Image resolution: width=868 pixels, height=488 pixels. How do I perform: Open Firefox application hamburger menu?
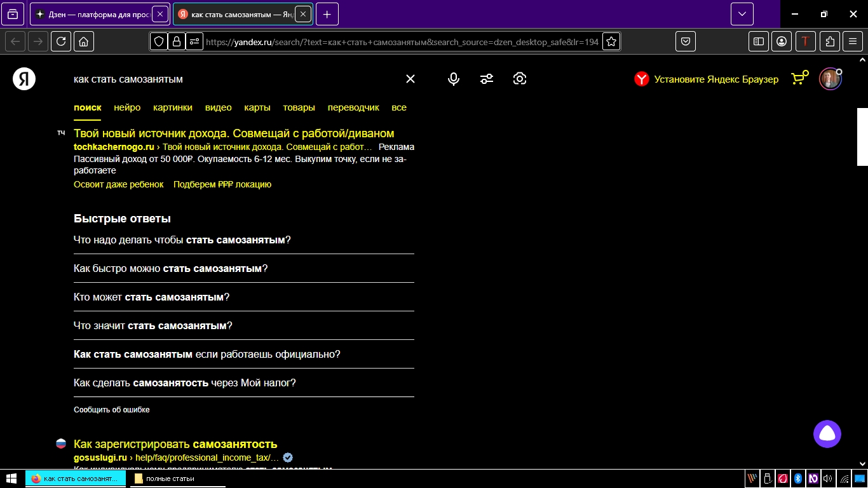pos(853,41)
